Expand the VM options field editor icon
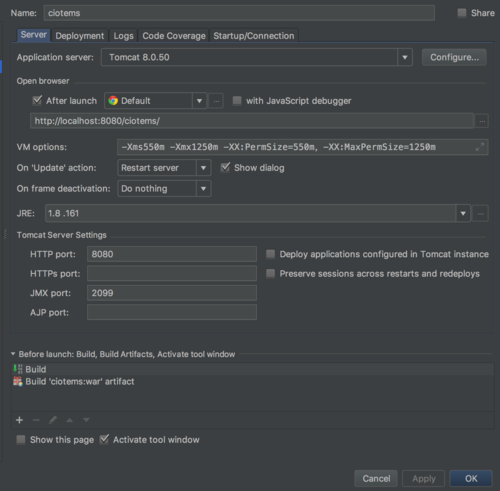The image size is (500, 491). (x=480, y=147)
